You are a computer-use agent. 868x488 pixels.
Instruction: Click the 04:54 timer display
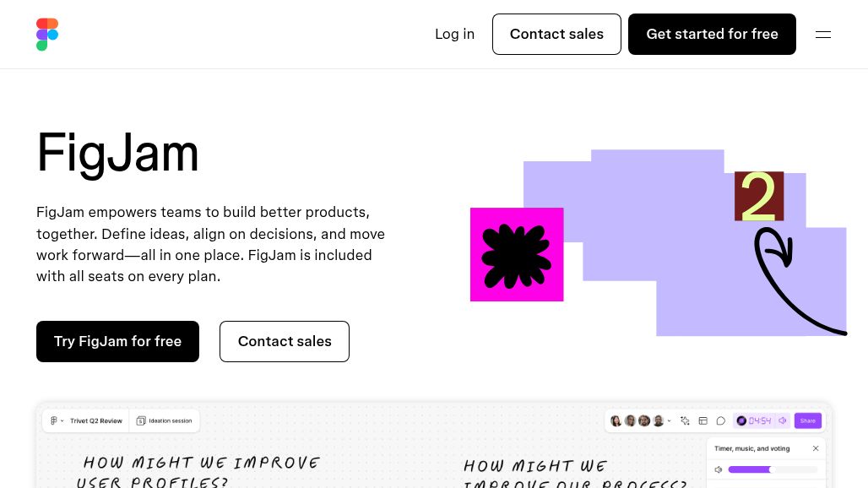[x=759, y=420]
